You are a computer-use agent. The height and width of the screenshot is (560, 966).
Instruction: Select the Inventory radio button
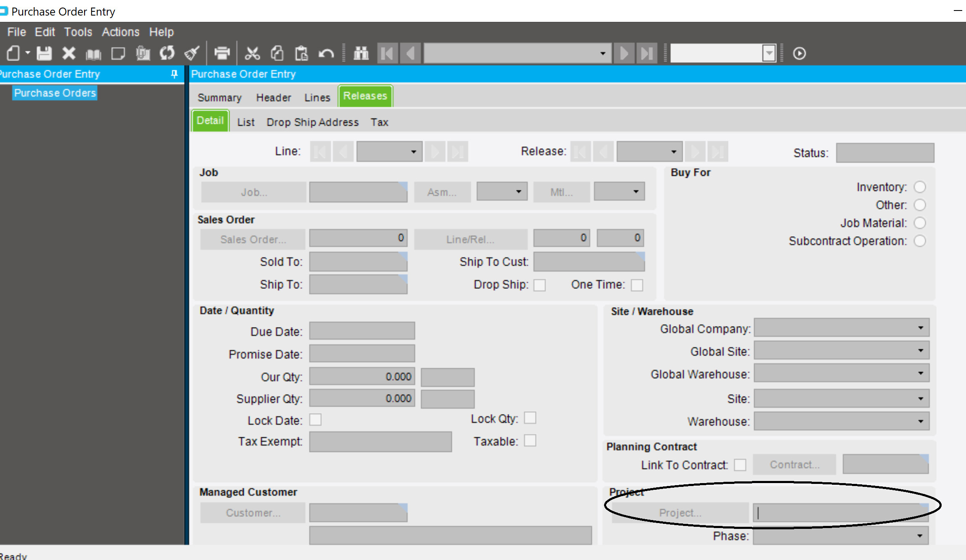[920, 187]
